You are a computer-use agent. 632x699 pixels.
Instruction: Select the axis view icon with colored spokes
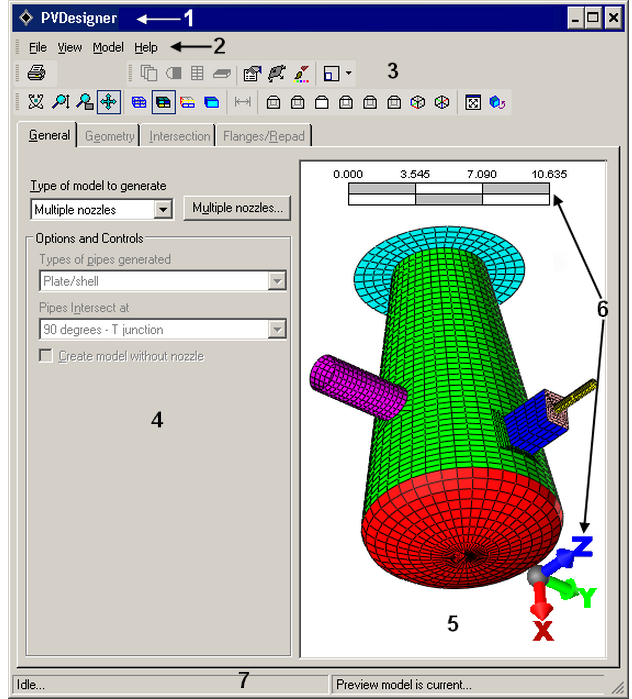point(442,103)
